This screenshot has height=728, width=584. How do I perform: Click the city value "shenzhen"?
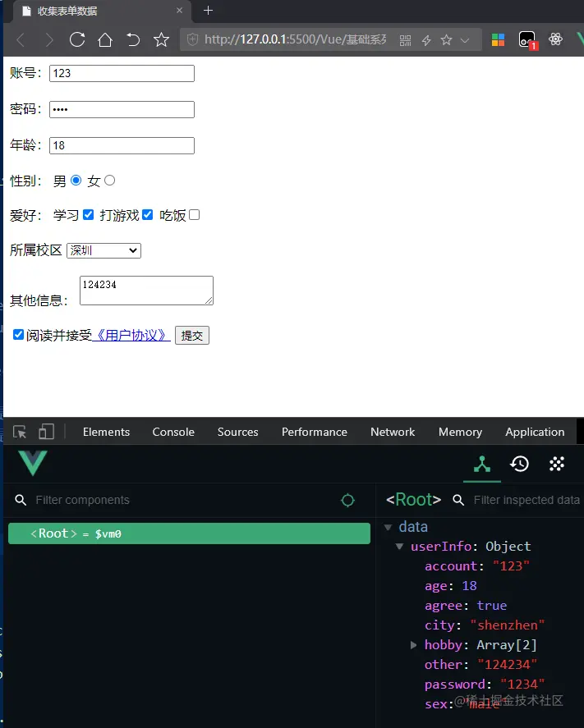point(508,625)
